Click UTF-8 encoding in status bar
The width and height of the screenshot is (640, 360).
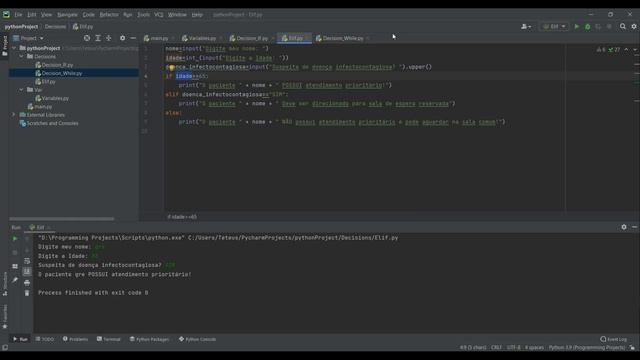tap(513, 348)
